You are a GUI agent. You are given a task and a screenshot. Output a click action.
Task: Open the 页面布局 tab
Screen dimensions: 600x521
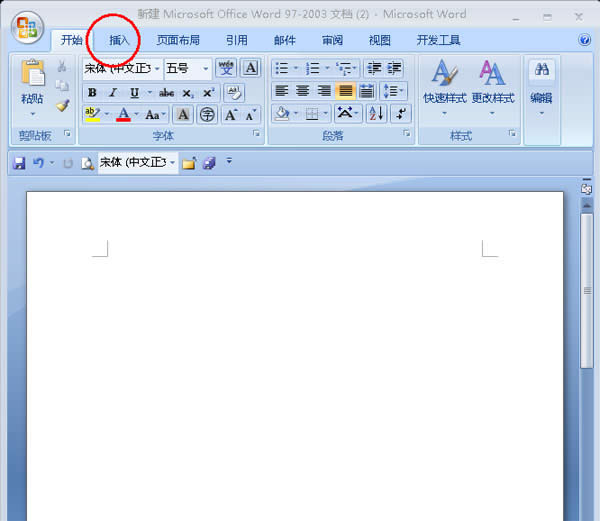point(178,41)
